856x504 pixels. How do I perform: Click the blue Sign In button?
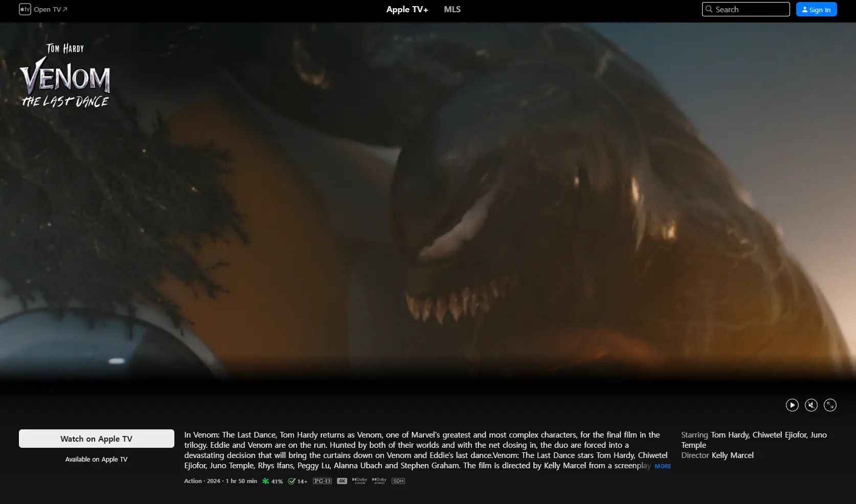click(x=816, y=9)
